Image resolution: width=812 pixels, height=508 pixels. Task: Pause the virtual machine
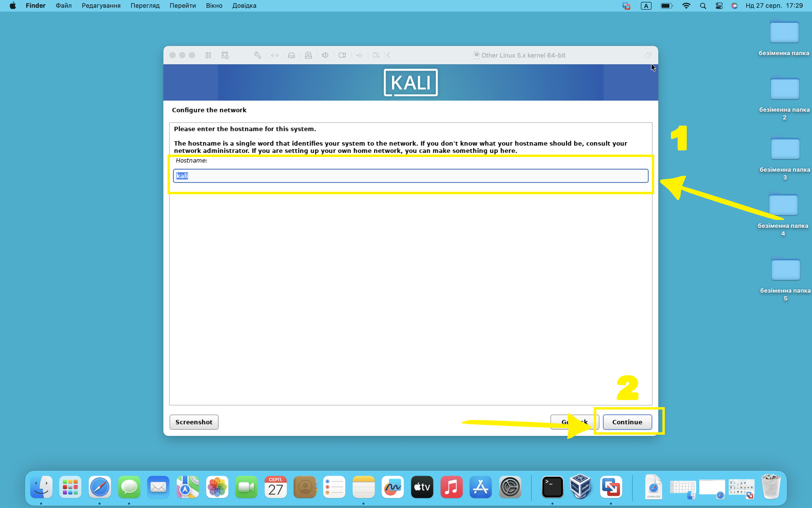(x=208, y=55)
